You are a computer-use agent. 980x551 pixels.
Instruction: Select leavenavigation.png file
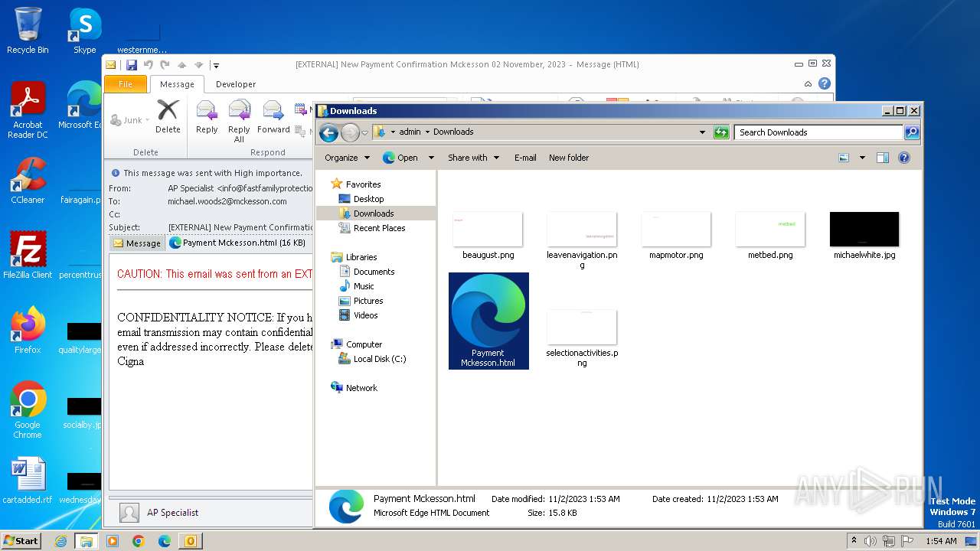click(582, 230)
